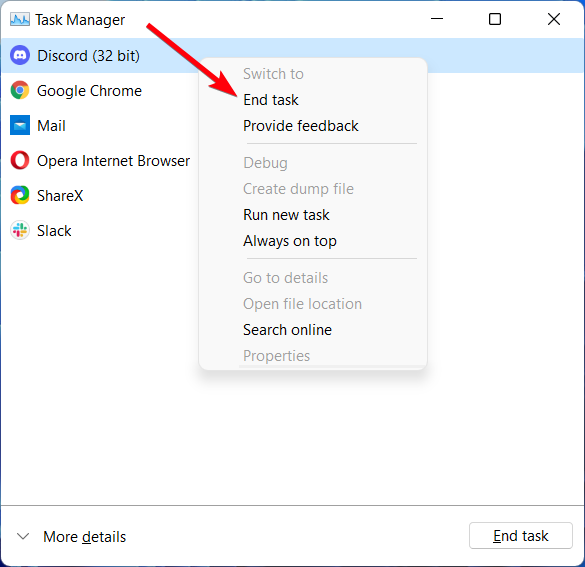Choose Google Chrome in the list
Screen dimensions: 585x567
(x=89, y=91)
